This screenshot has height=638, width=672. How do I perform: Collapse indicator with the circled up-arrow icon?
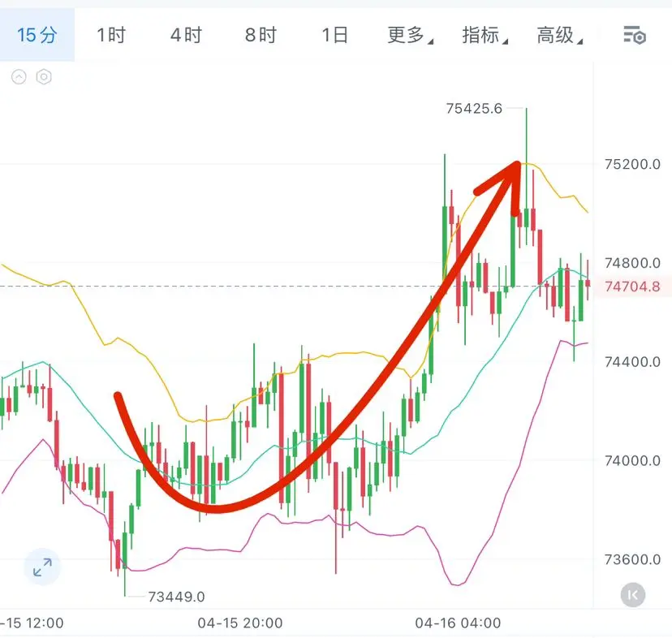point(19,77)
